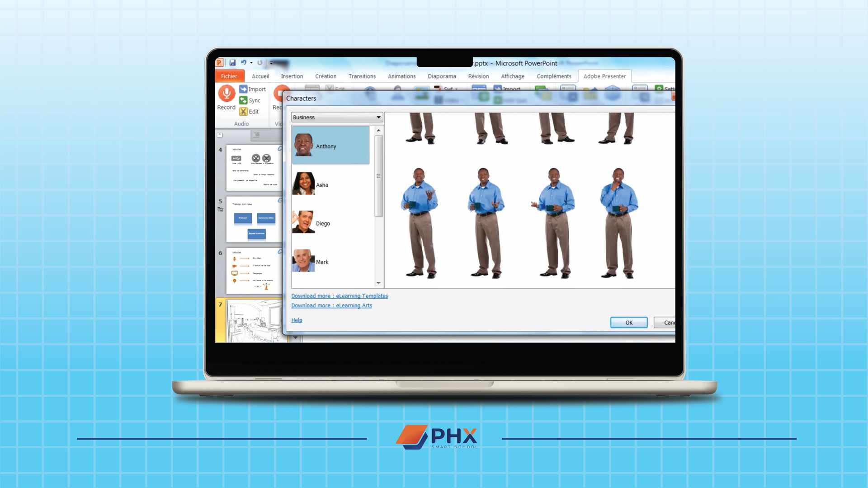Viewport: 868px width, 488px height.
Task: Click OK to confirm character selection
Action: pos(628,322)
